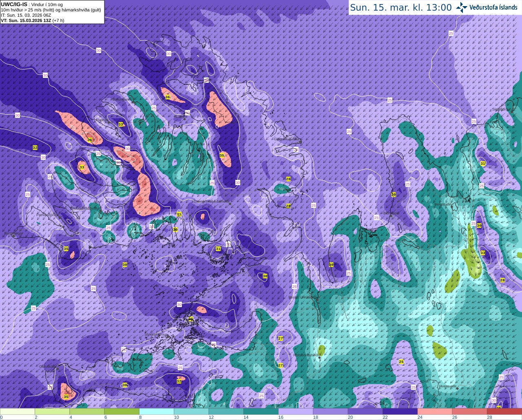This screenshot has width=522, height=420.
Task: Click the legend tick label 16
Action: (x=280, y=417)
